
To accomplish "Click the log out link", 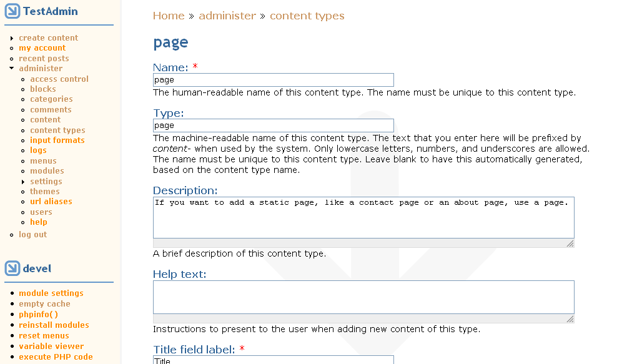I will [32, 235].
